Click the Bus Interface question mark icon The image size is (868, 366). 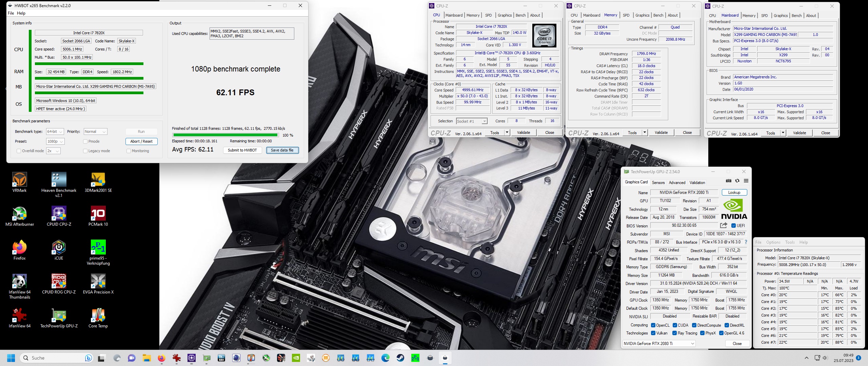[746, 242]
